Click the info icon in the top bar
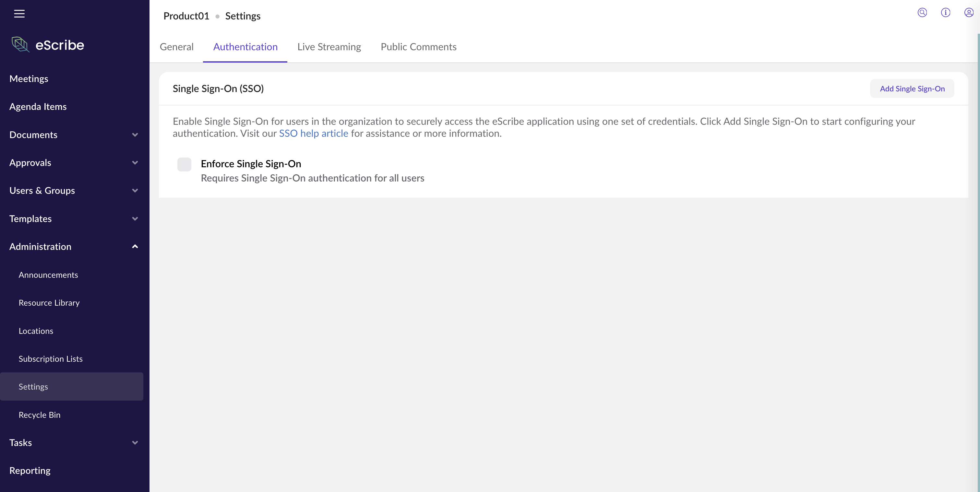The height and width of the screenshot is (492, 980). 946,13
